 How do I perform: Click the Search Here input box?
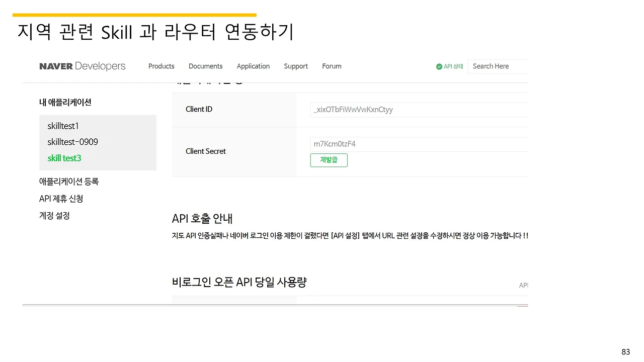tap(497, 66)
